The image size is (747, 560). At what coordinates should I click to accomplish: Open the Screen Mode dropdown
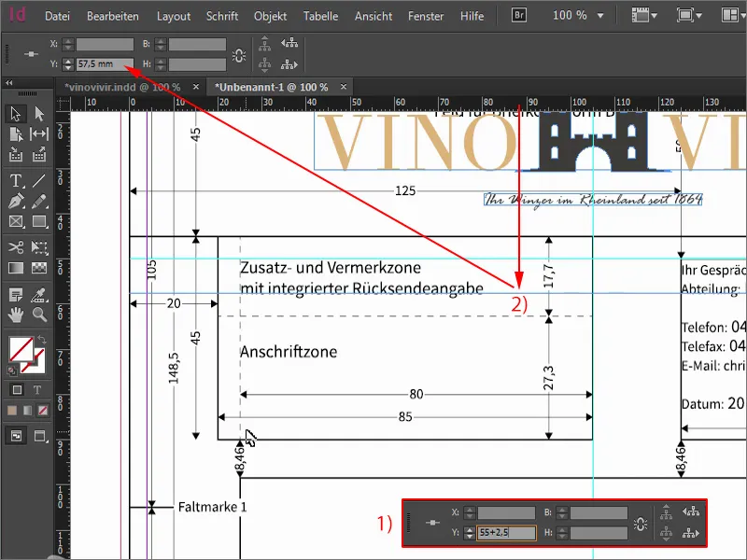pyautogui.click(x=689, y=15)
